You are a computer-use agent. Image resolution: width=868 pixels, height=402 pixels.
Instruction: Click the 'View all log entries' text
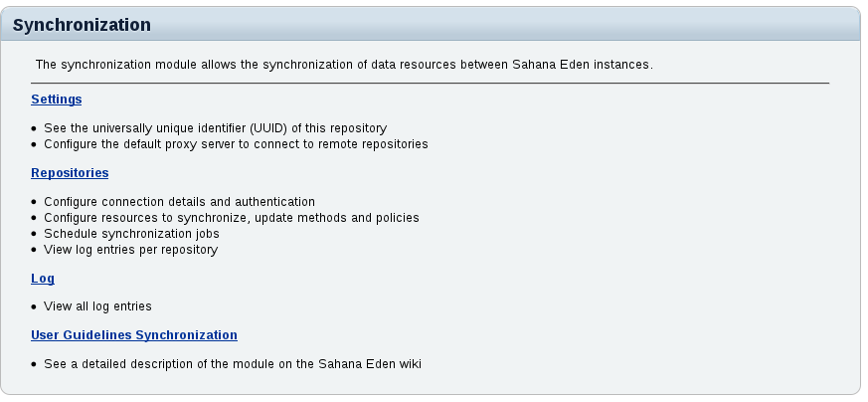(97, 306)
